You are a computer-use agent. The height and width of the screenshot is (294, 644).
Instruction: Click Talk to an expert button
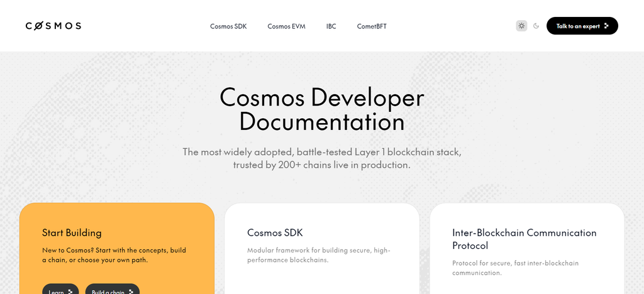tap(582, 26)
